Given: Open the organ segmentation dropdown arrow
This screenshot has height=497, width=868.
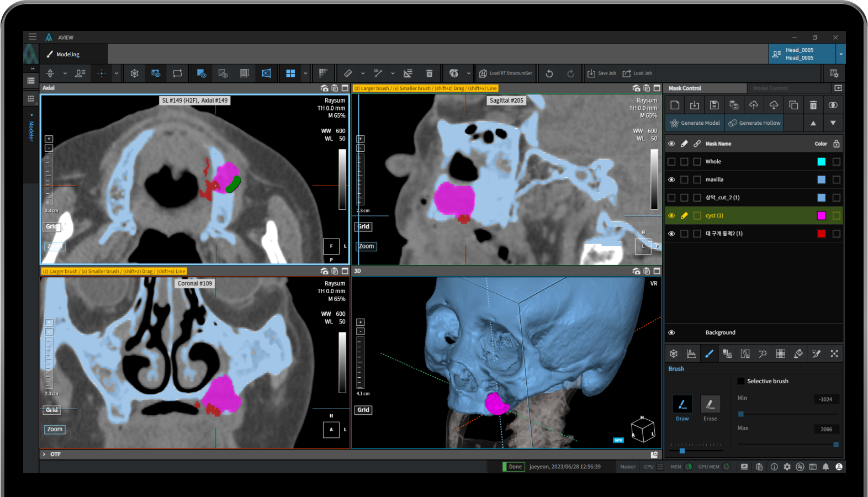Looking at the screenshot, I should 468,73.
